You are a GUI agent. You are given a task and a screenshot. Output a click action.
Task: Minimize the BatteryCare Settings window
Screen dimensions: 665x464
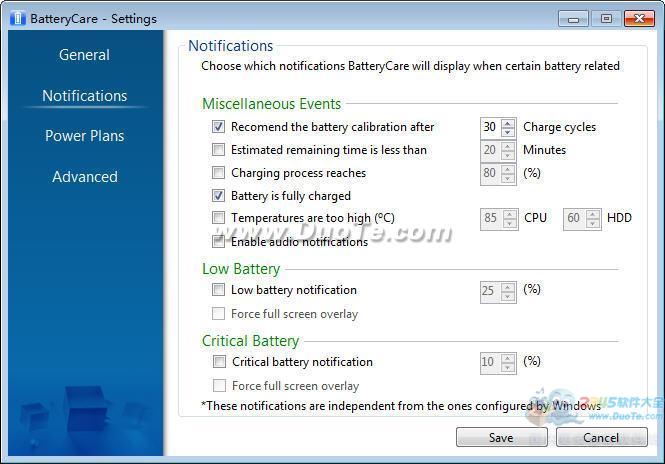[573, 19]
